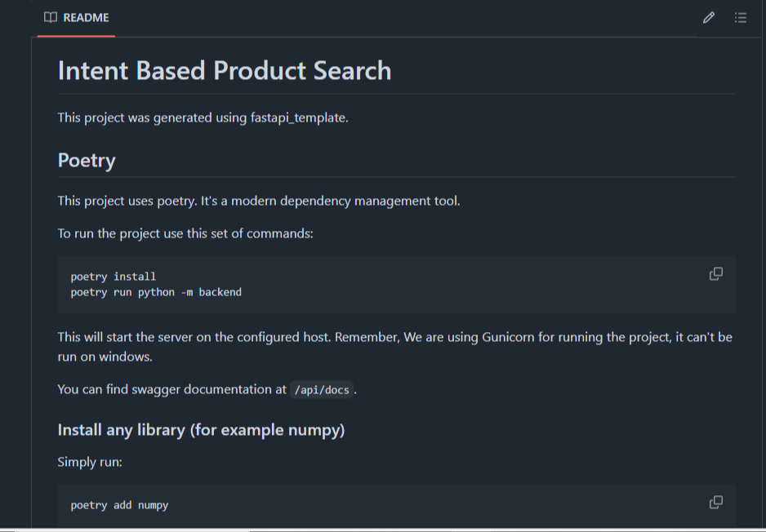The width and height of the screenshot is (766, 532).
Task: Click the copy icon on the first snippet
Action: coord(715,273)
